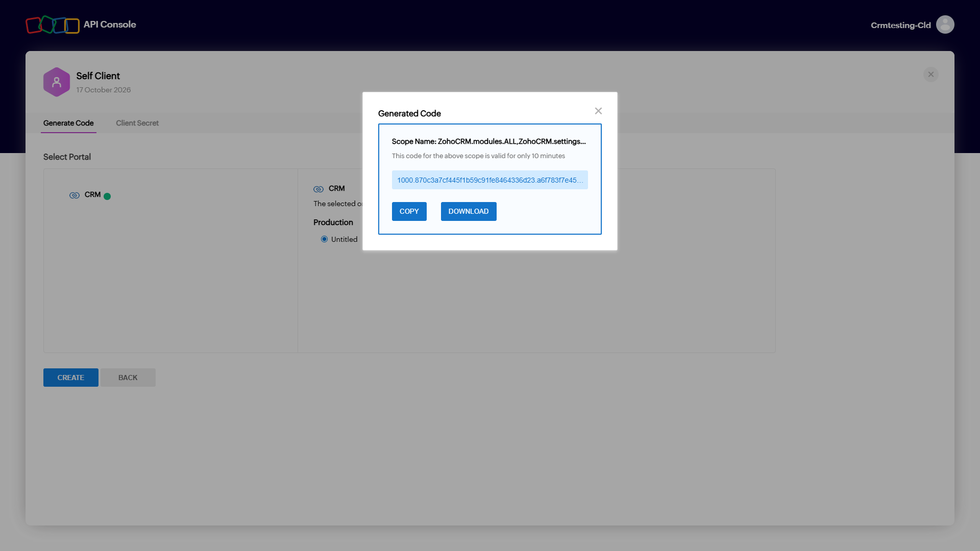Screen dimensions: 980x551
Task: Copy the generated code
Action: pyautogui.click(x=409, y=211)
